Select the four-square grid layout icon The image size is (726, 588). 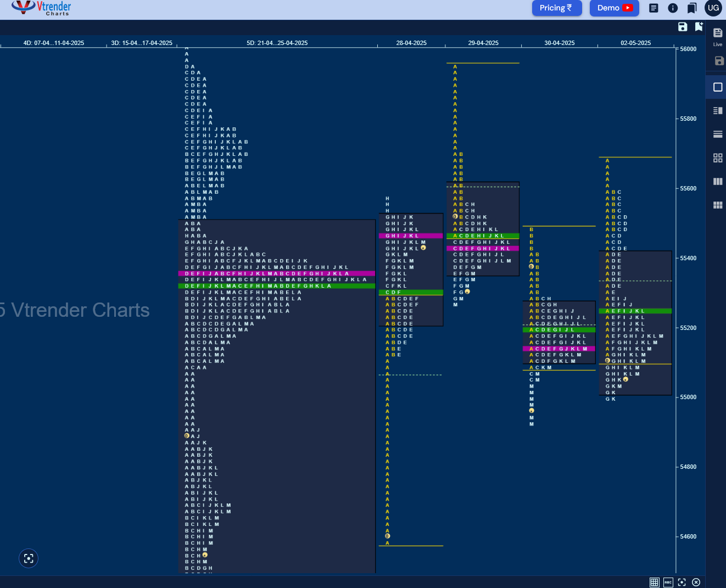pos(718,158)
